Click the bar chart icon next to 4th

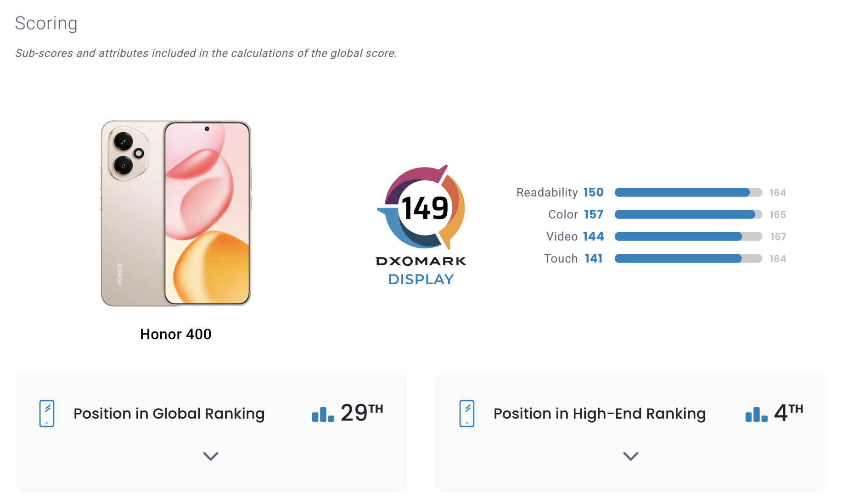(x=757, y=414)
